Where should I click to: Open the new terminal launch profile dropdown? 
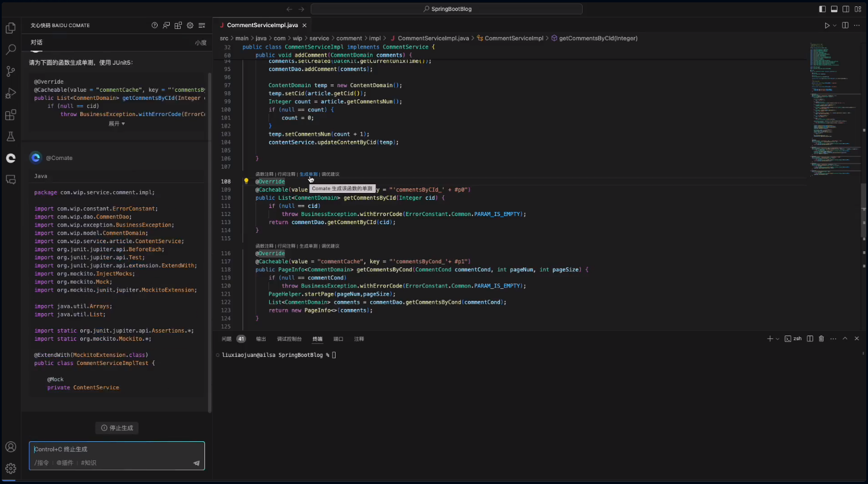pyautogui.click(x=777, y=339)
